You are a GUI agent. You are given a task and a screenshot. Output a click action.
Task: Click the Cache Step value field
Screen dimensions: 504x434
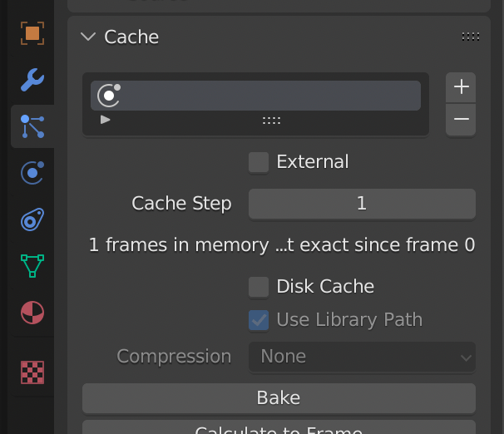(x=362, y=204)
